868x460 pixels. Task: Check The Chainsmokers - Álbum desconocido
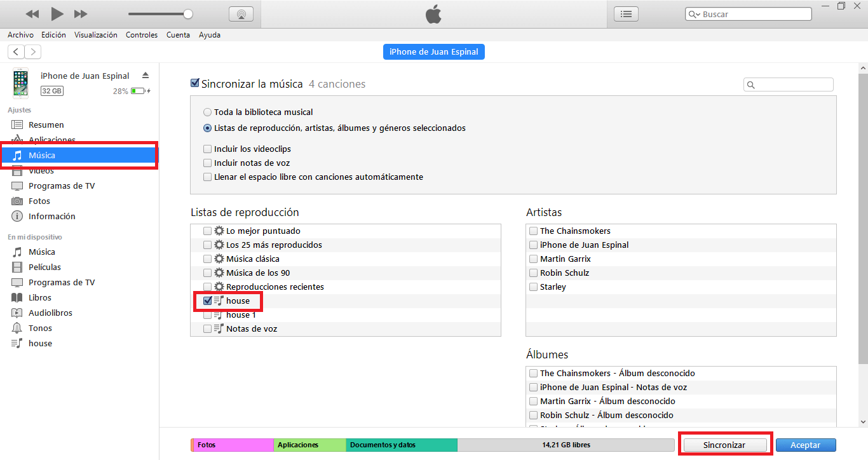tap(534, 373)
